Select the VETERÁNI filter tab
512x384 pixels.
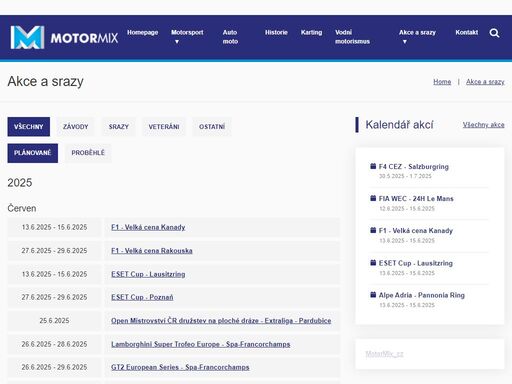[x=164, y=127]
